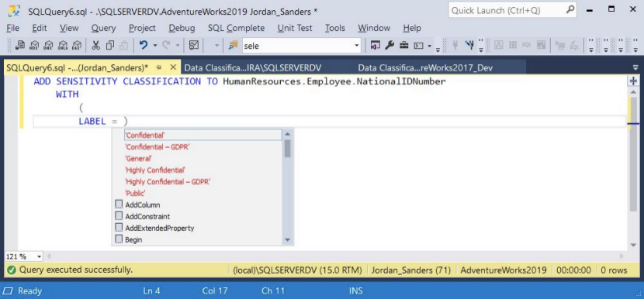
Task: Switch to Data Classifica...reWorks2017_Dev tab
Action: 425,67
